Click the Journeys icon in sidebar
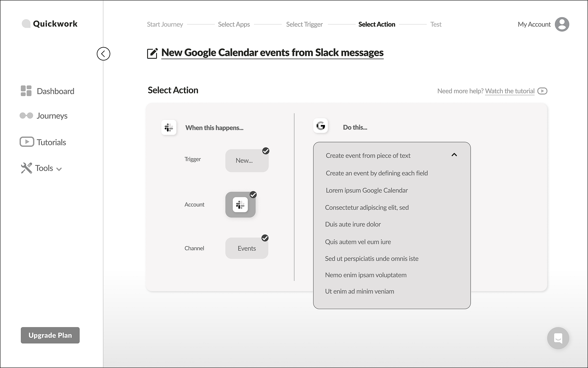The width and height of the screenshot is (588, 368). 26,115
